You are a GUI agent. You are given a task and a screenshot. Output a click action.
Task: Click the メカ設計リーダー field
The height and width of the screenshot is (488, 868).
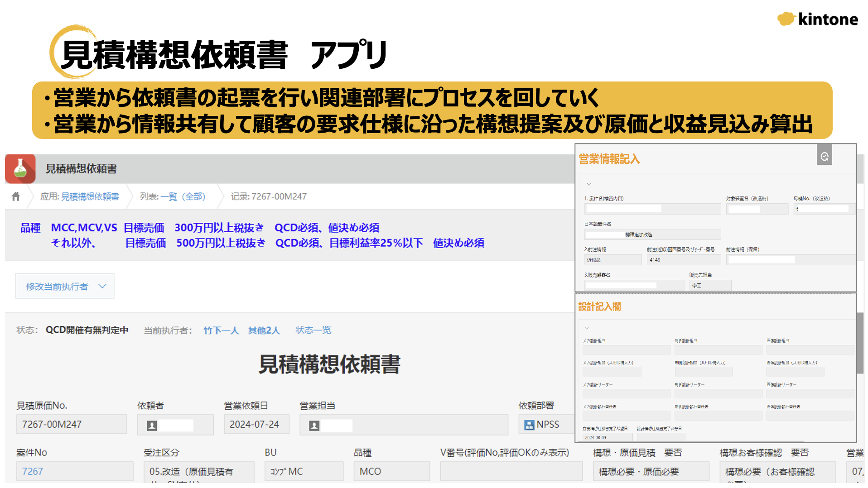626,393
